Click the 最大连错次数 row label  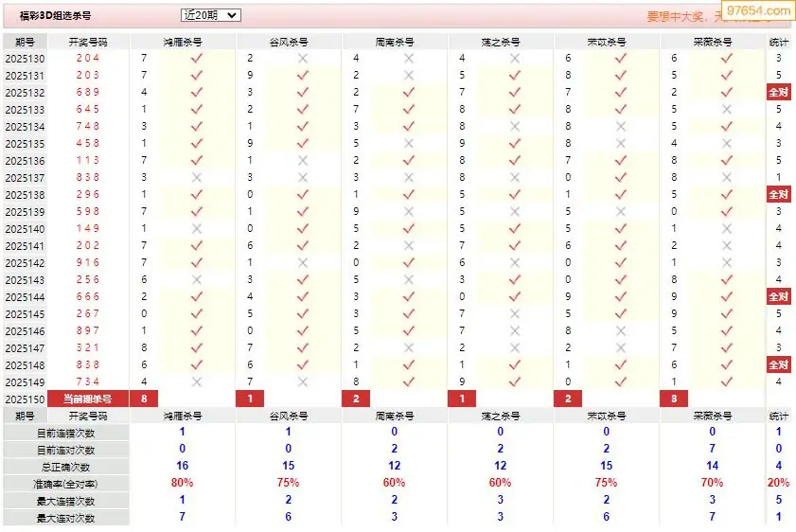[66, 502]
